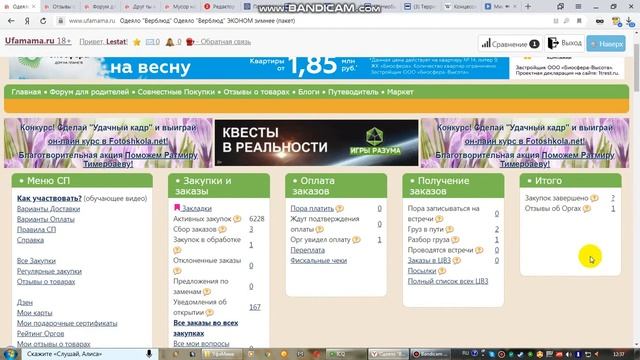The width and height of the screenshot is (640, 360).
Task: Open Все Закупки link
Action: [x=36, y=260]
